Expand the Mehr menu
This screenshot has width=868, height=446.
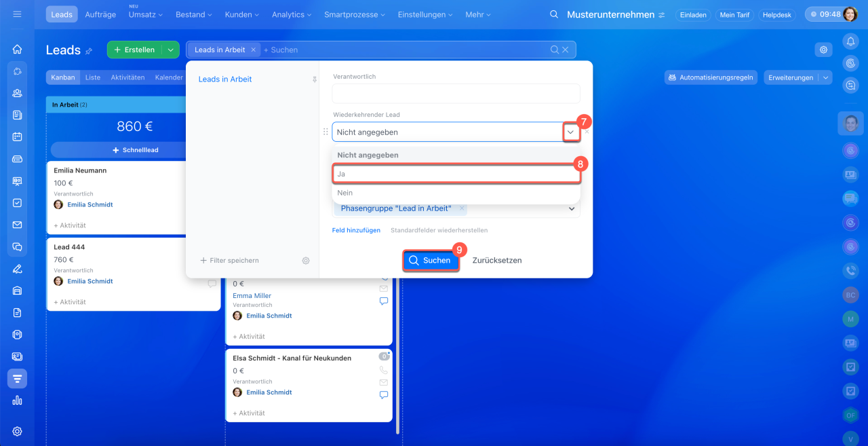point(479,14)
